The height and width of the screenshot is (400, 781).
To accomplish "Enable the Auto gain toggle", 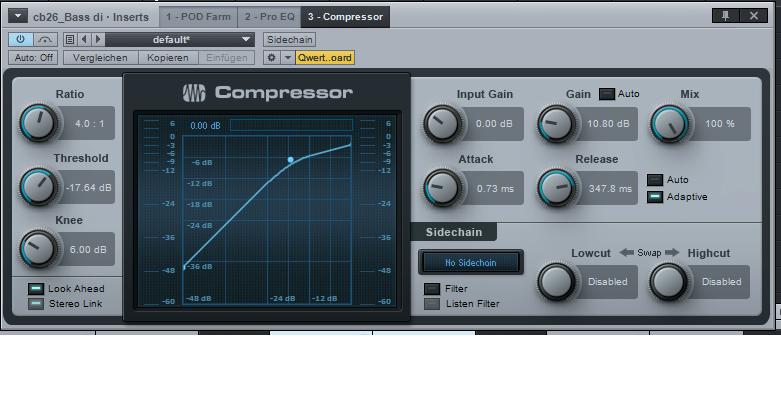I will pos(607,94).
